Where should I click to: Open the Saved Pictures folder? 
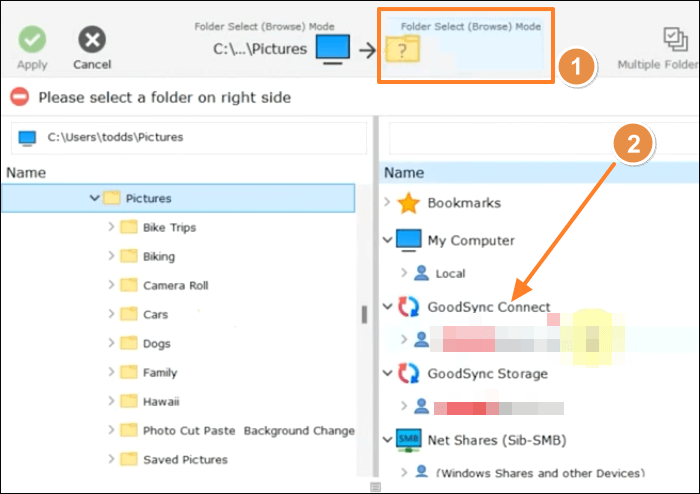pos(184,460)
